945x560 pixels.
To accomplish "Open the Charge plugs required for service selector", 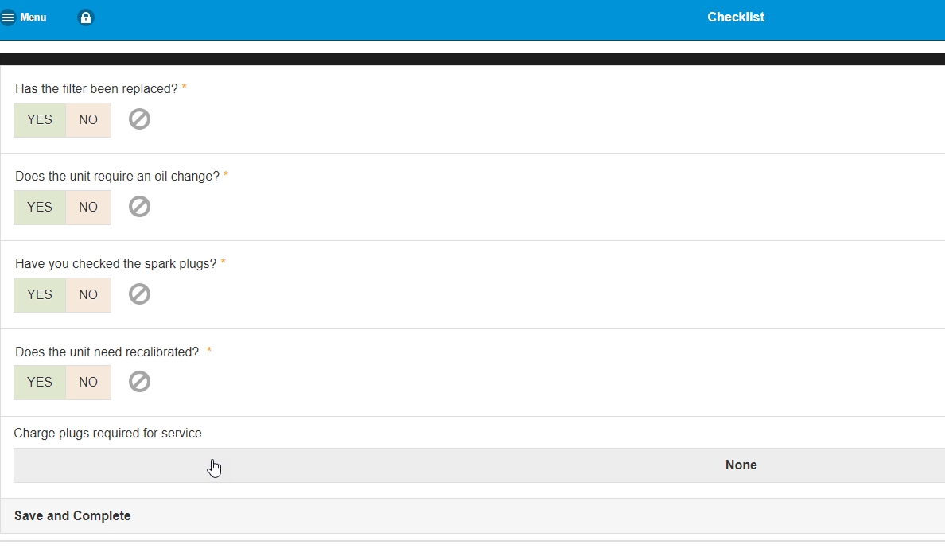I will (x=479, y=465).
